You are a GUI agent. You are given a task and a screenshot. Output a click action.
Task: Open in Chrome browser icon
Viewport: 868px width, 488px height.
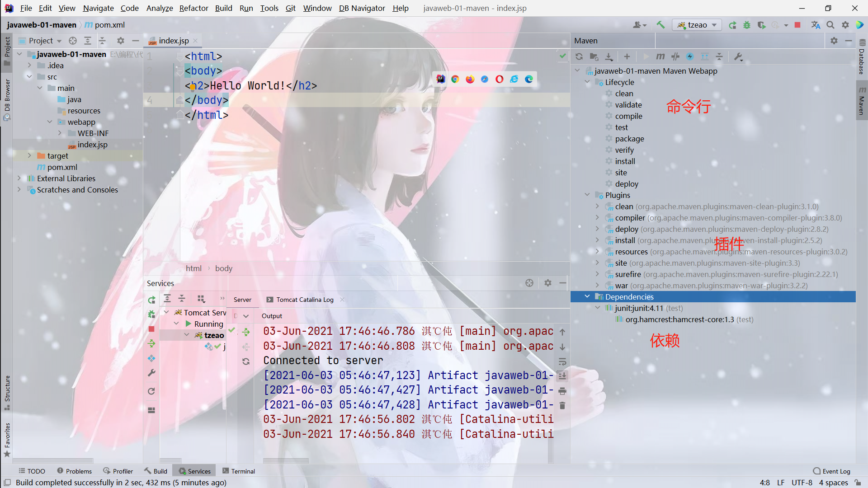click(x=455, y=79)
